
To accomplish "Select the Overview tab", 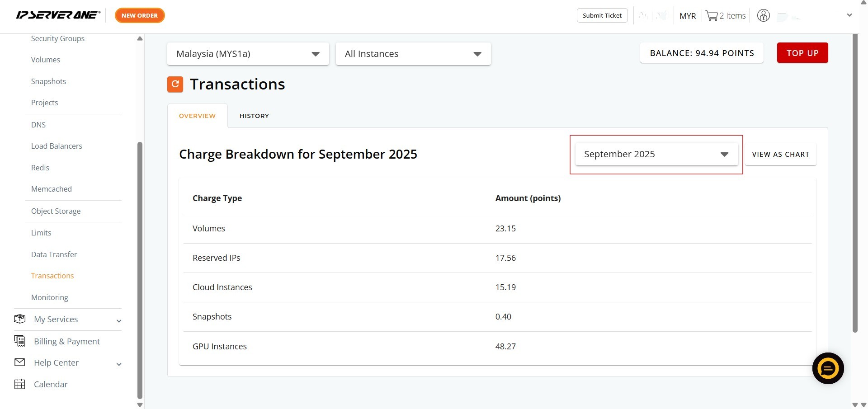I will coord(197,116).
